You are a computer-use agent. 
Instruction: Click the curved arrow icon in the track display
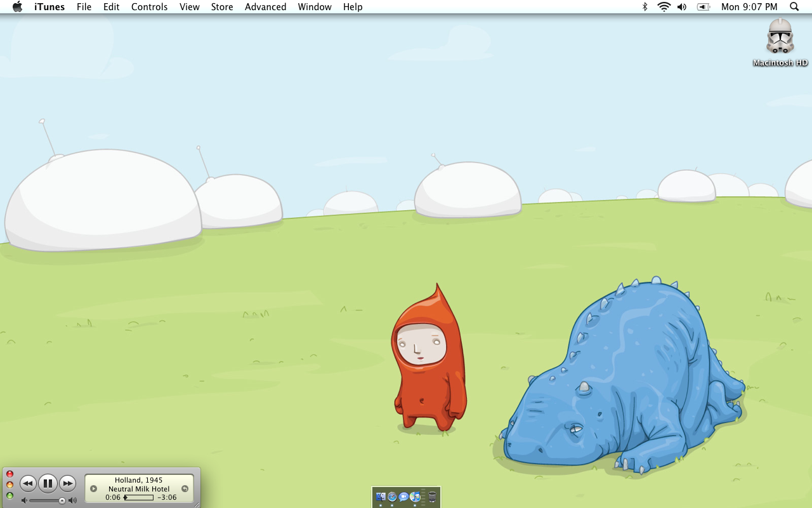(185, 489)
